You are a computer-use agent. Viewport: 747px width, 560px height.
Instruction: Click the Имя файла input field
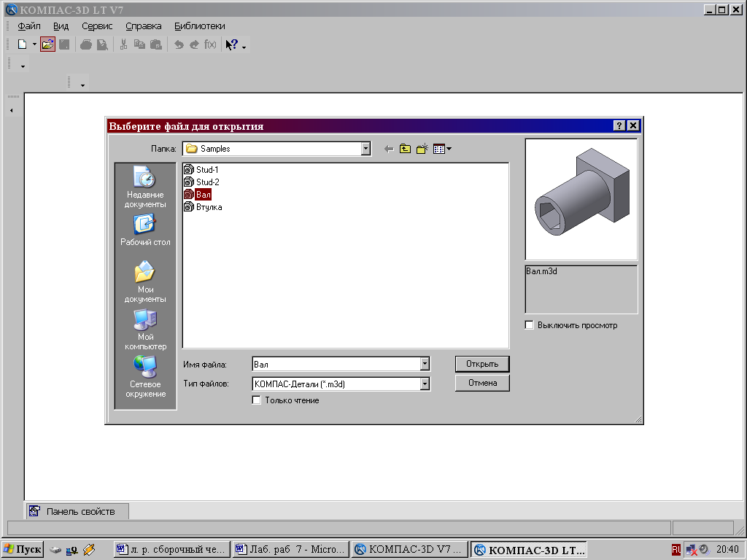pyautogui.click(x=336, y=365)
